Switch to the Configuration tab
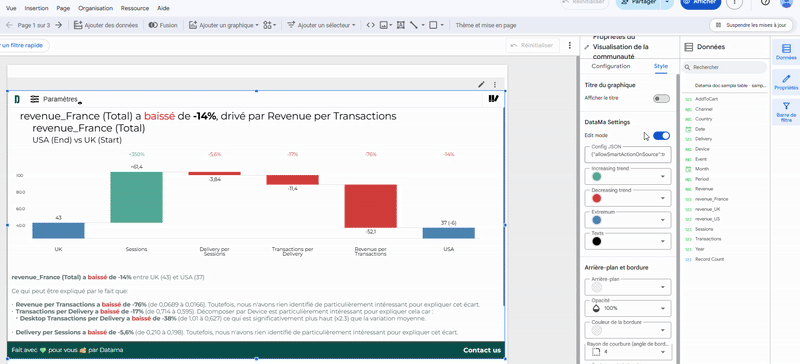Image resolution: width=800 pixels, height=364 pixels. [611, 66]
